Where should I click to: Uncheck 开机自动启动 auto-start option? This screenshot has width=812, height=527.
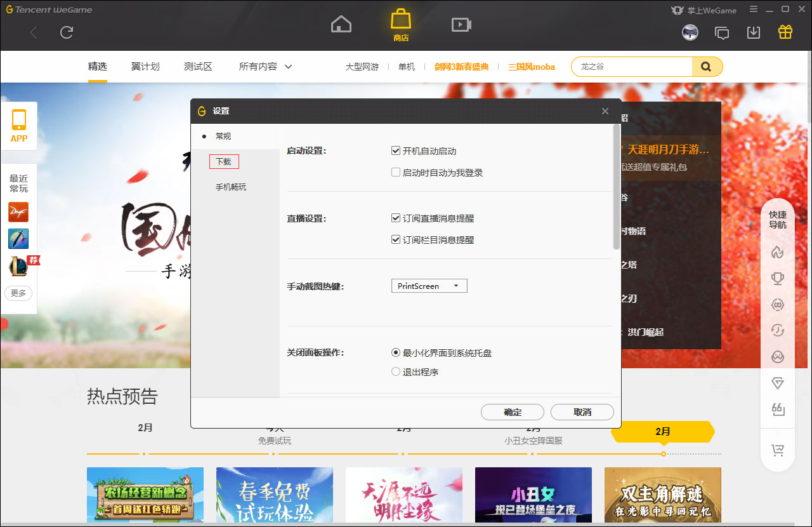(x=395, y=150)
